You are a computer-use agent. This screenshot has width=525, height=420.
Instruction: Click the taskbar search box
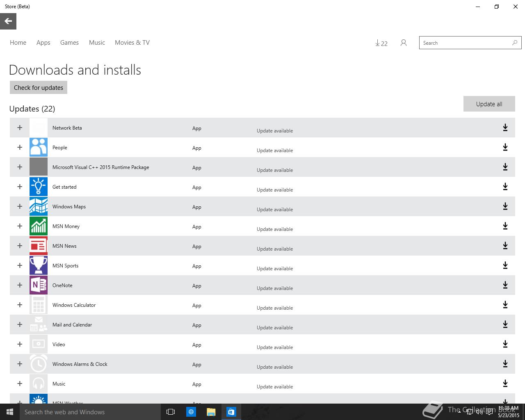point(90,412)
